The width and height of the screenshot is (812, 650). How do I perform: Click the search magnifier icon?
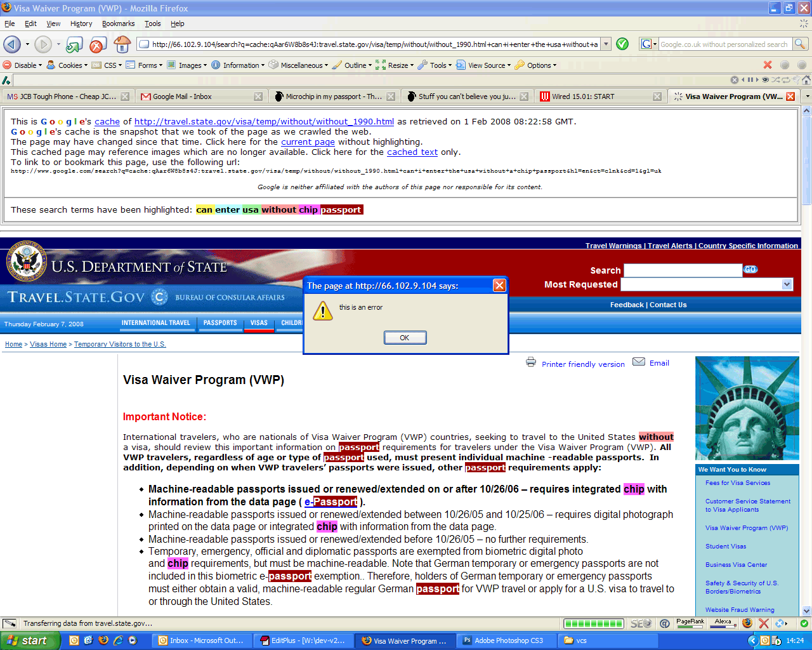(x=800, y=44)
